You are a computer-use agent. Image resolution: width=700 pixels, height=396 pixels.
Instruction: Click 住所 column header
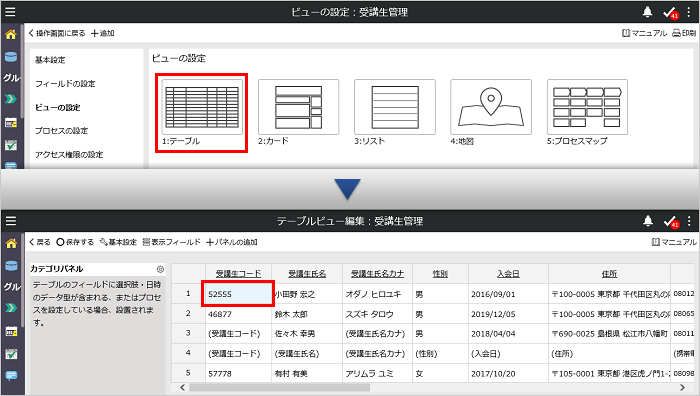[609, 274]
